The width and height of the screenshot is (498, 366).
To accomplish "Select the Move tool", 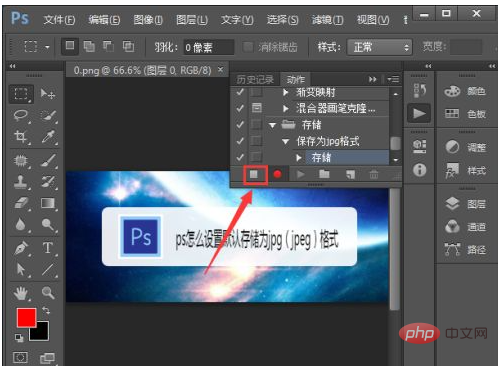I will point(47,94).
